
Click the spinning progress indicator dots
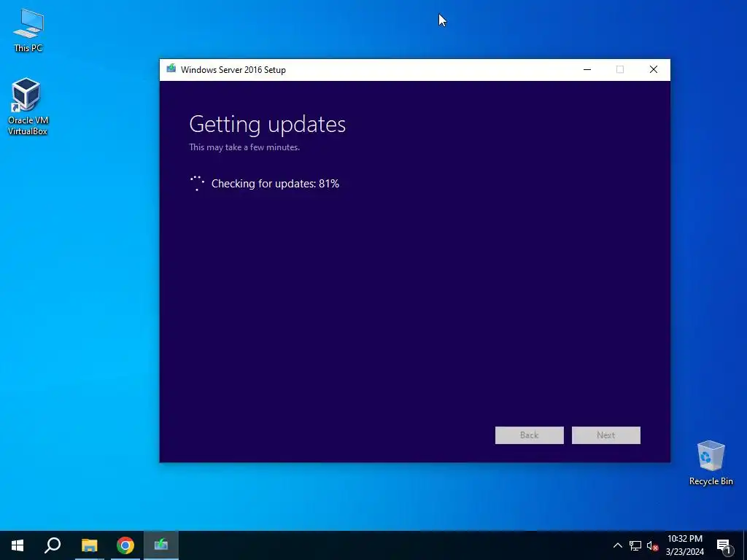[x=197, y=183]
